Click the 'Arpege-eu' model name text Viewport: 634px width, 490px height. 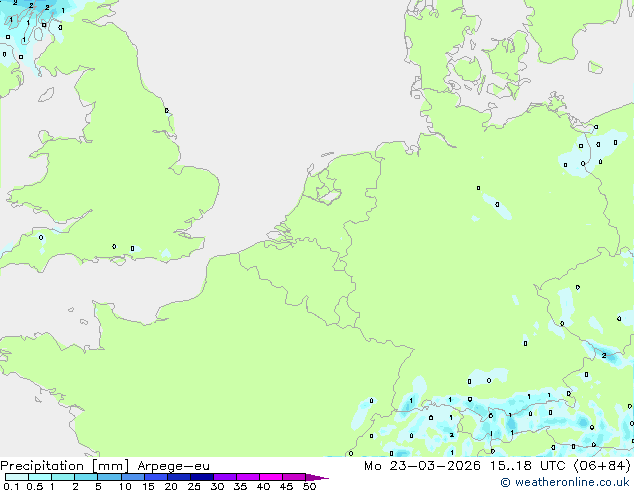click(173, 466)
